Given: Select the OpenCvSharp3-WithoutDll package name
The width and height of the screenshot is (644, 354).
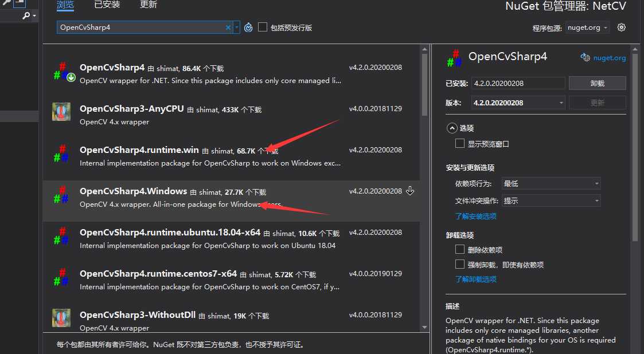Looking at the screenshot, I should pyautogui.click(x=138, y=315).
